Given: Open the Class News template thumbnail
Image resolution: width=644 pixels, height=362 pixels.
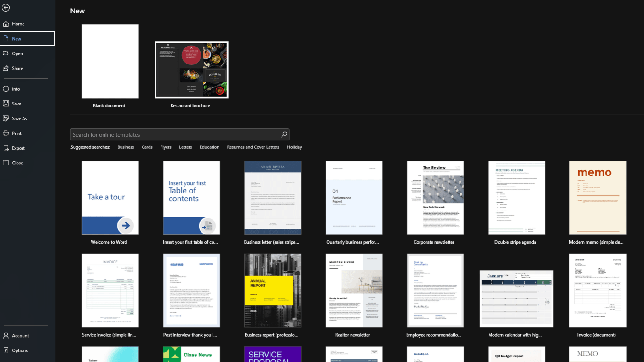Looking at the screenshot, I should (191, 354).
